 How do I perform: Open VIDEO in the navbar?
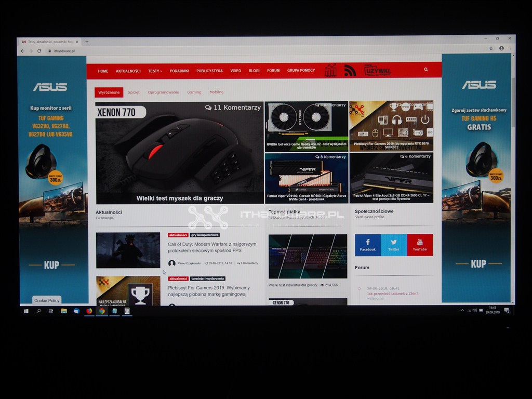pos(235,71)
